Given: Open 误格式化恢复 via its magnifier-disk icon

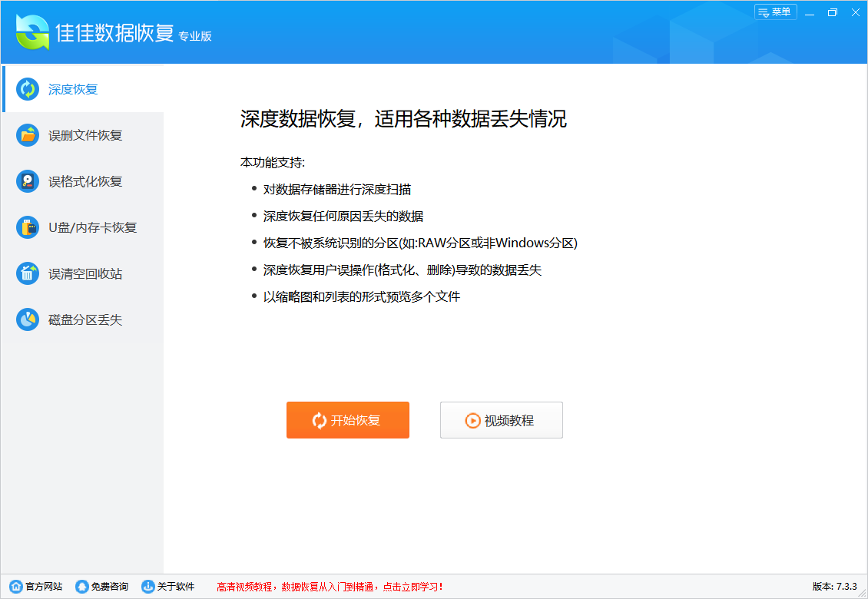Looking at the screenshot, I should pyautogui.click(x=28, y=181).
